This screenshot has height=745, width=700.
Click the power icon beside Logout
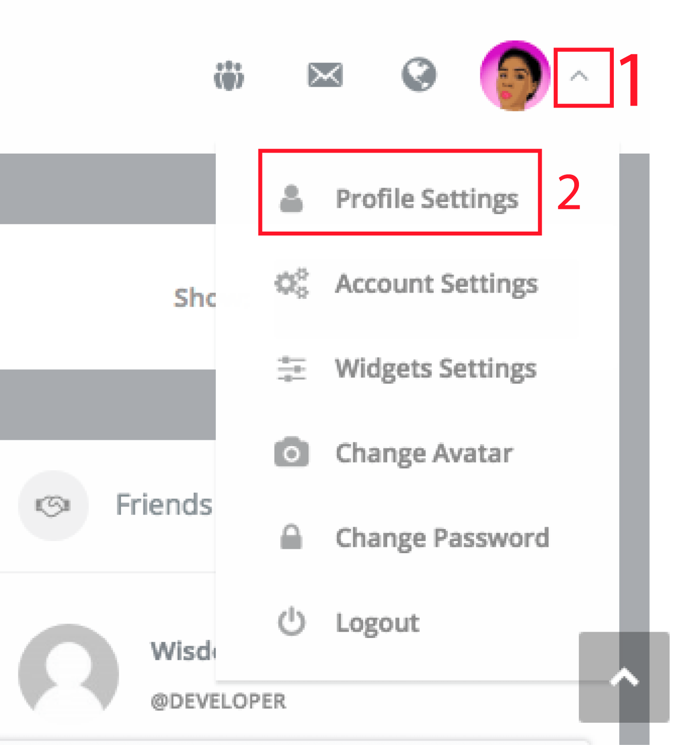pyautogui.click(x=291, y=621)
